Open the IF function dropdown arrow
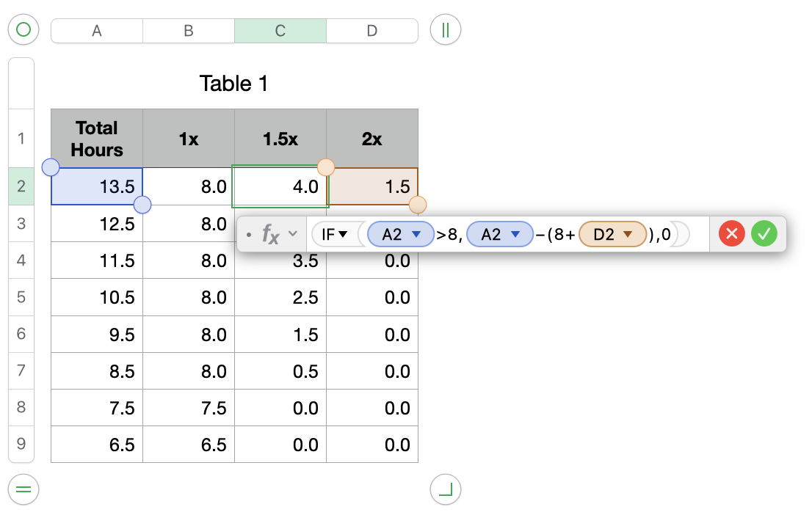Viewport: 812px width, 515px height. 343,235
